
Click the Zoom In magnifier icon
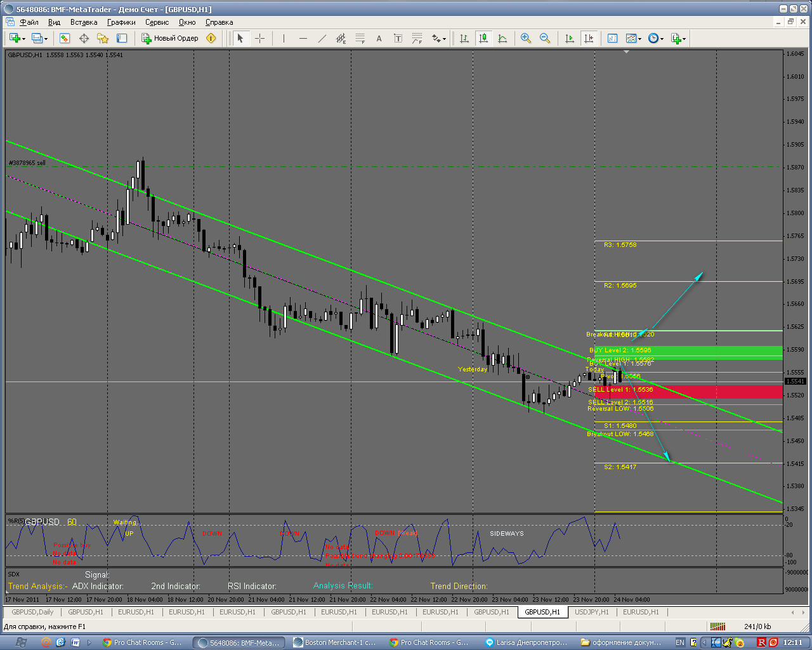525,38
